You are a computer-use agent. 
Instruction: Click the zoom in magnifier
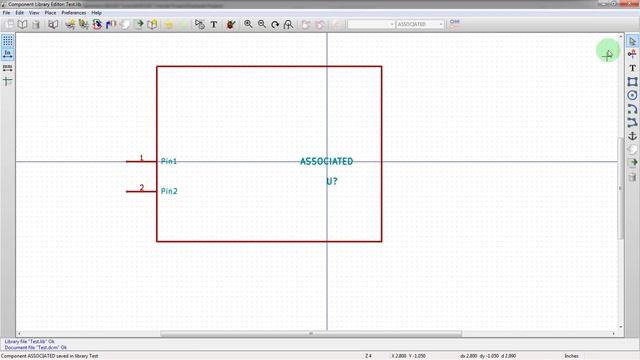coord(248,24)
